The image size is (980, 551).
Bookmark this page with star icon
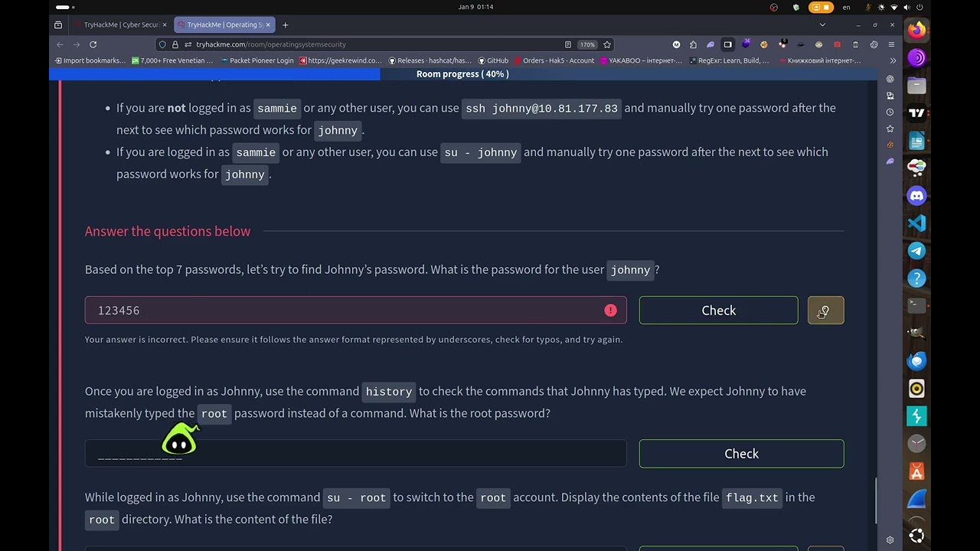[x=607, y=44]
